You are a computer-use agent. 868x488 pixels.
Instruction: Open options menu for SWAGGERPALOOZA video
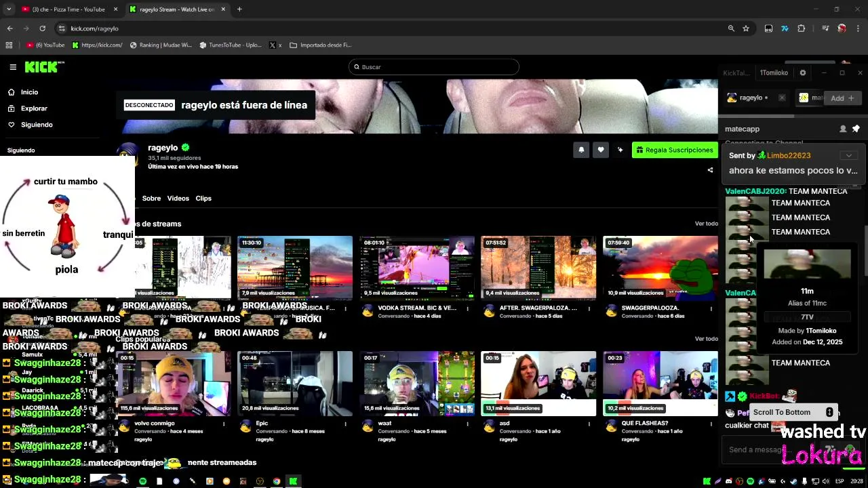tap(711, 308)
